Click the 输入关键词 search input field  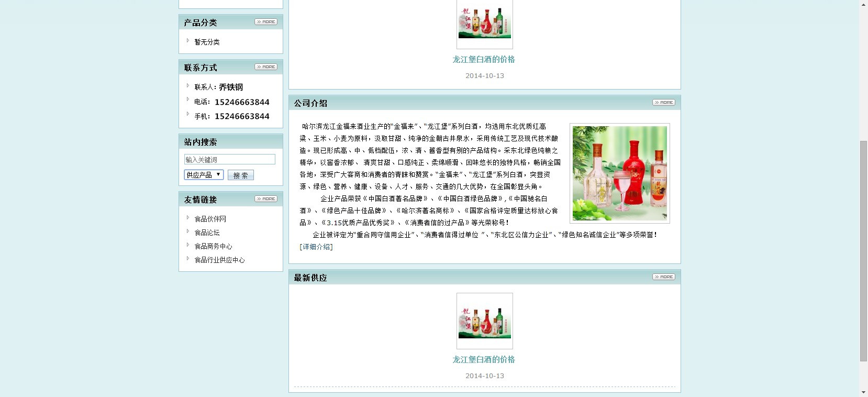pyautogui.click(x=230, y=160)
